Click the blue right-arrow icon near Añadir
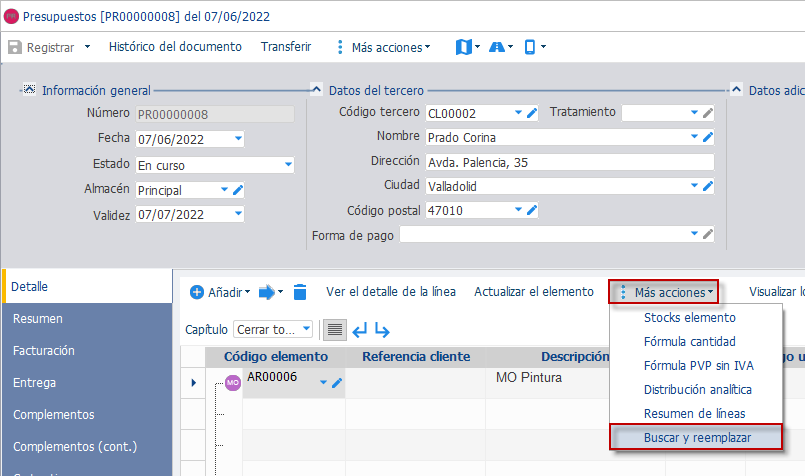805x476 pixels. pyautogui.click(x=266, y=292)
